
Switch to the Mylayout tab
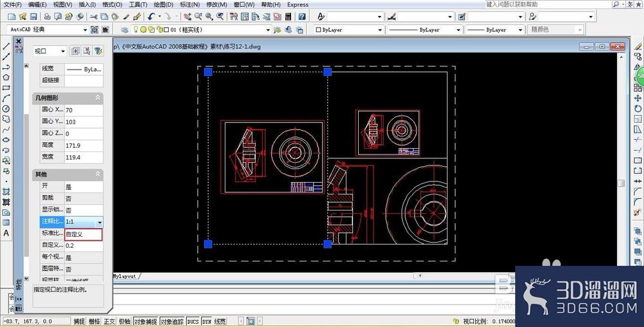pos(124,276)
